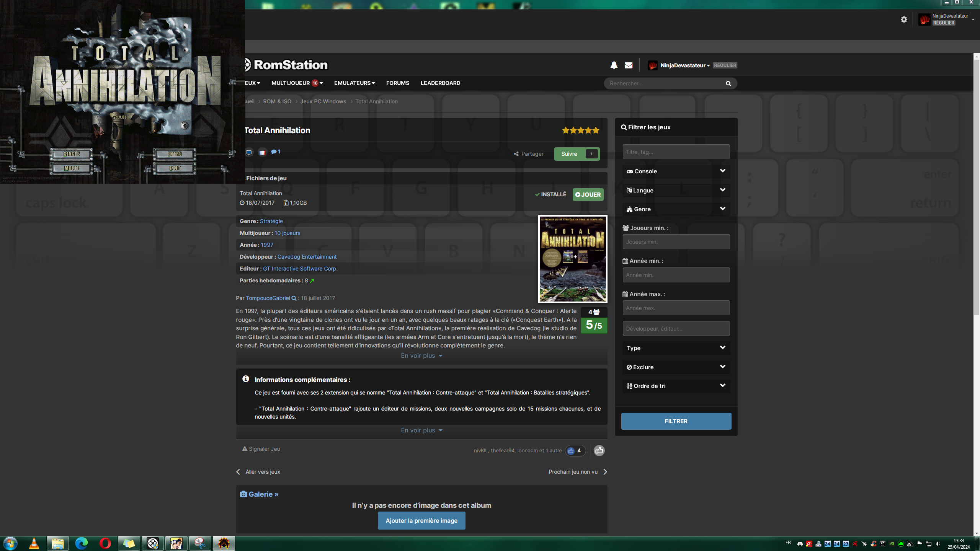The image size is (980, 551).
Task: Click Aller vers jeux link
Action: pos(258,472)
